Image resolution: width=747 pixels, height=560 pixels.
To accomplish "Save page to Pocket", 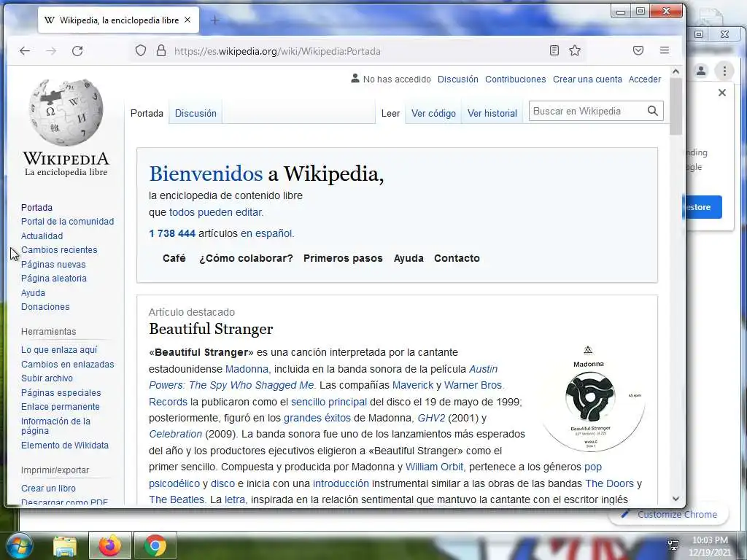I will pyautogui.click(x=638, y=50).
